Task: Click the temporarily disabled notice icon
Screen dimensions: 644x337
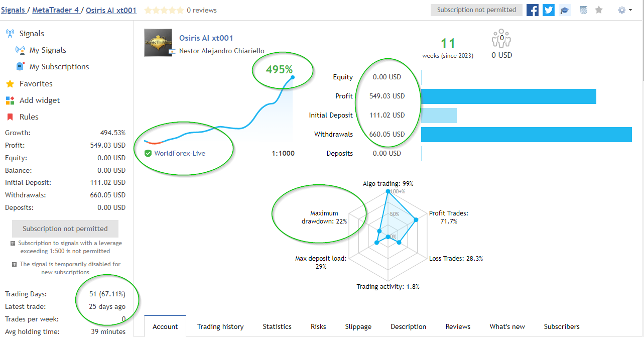Action: click(15, 264)
